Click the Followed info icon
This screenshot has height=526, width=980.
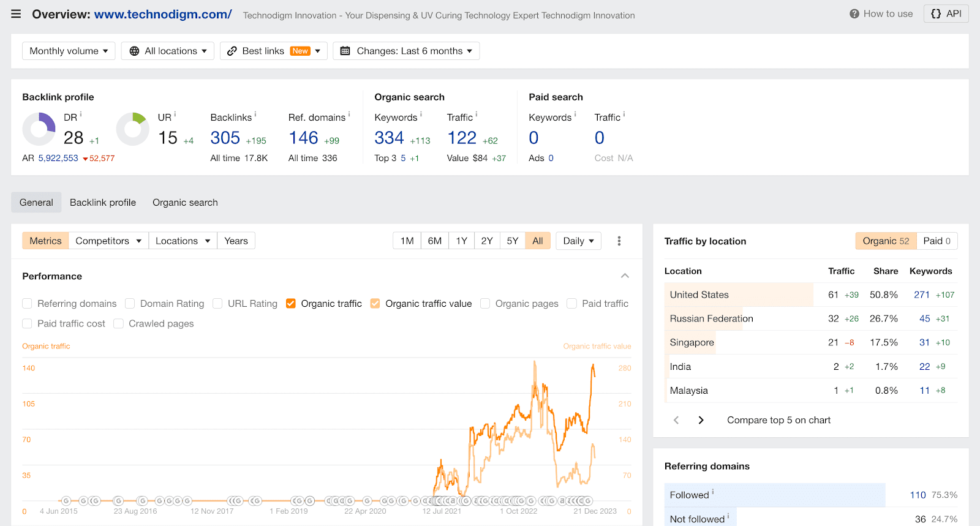713,492
